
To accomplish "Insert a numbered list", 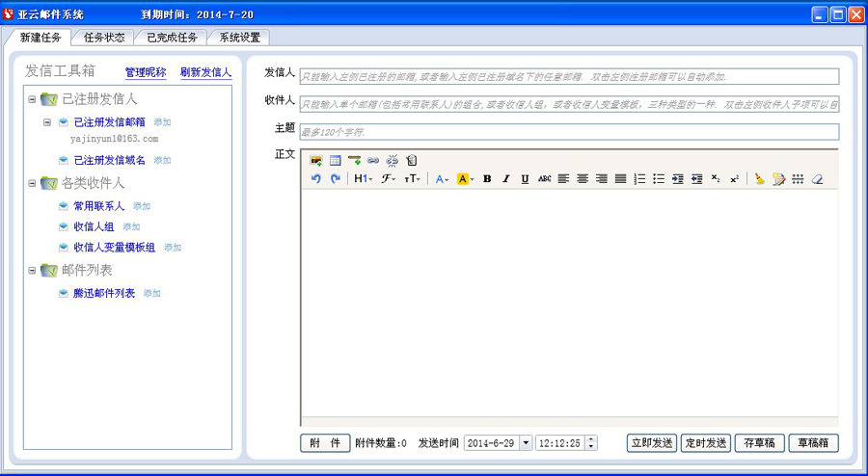I will click(x=639, y=179).
